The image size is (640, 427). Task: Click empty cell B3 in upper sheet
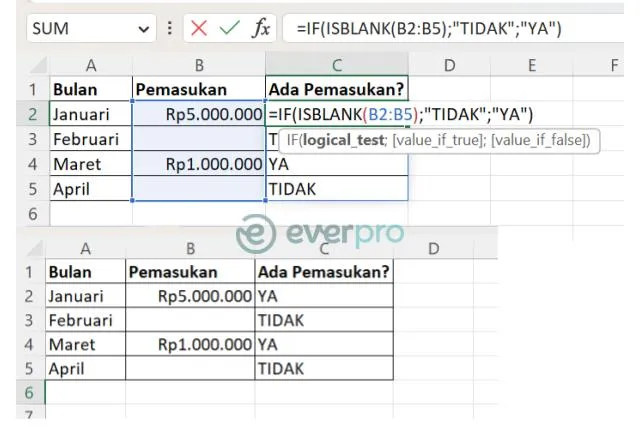(199, 139)
